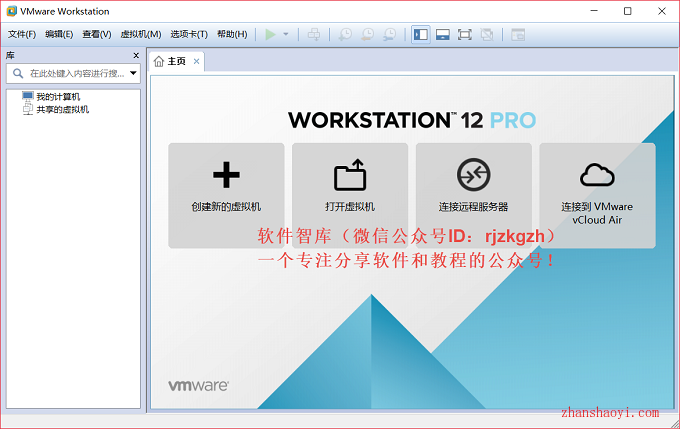Minimize the VMware Workstation window
This screenshot has width=680, height=429.
click(594, 11)
